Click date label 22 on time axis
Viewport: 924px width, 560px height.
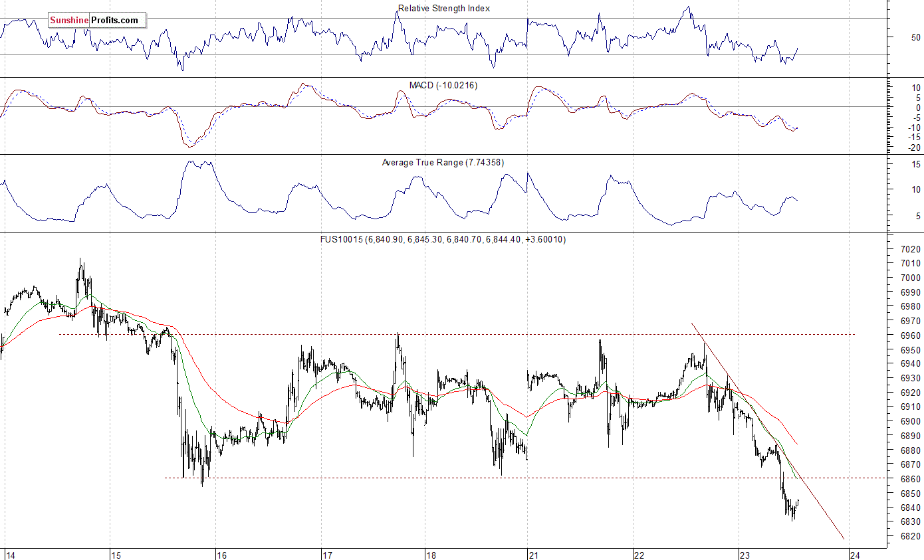(639, 555)
